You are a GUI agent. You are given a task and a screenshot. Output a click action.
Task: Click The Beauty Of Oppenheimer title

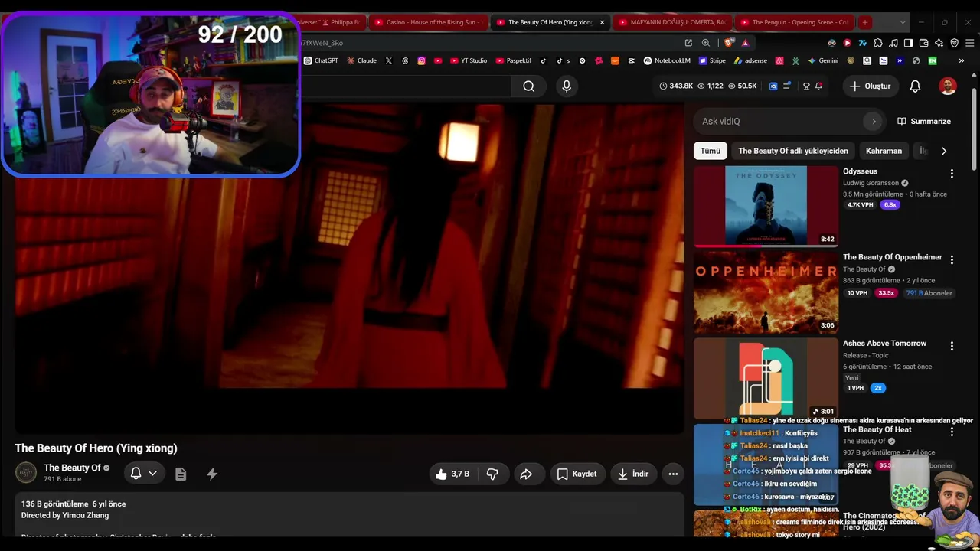[x=893, y=257]
